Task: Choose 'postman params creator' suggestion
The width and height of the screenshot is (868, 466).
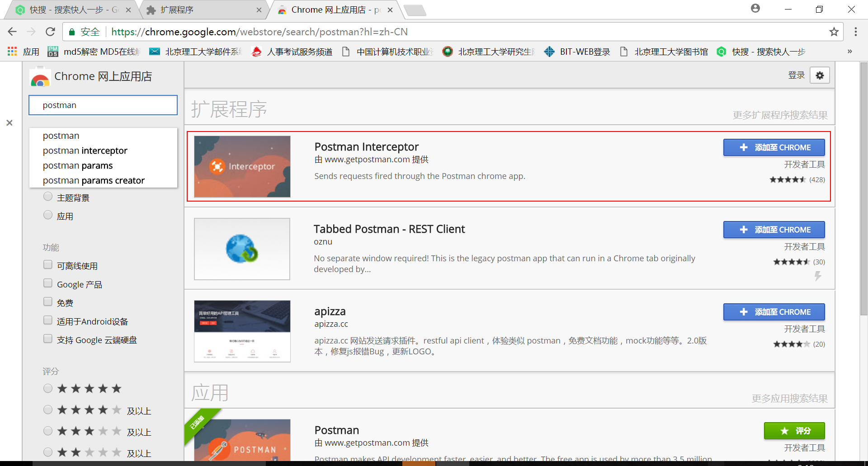Action: coord(104,180)
